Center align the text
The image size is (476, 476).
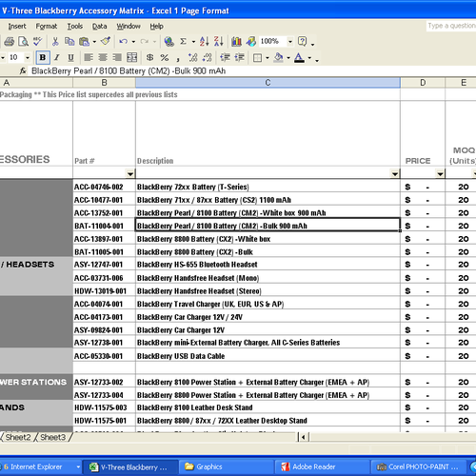[103, 57]
